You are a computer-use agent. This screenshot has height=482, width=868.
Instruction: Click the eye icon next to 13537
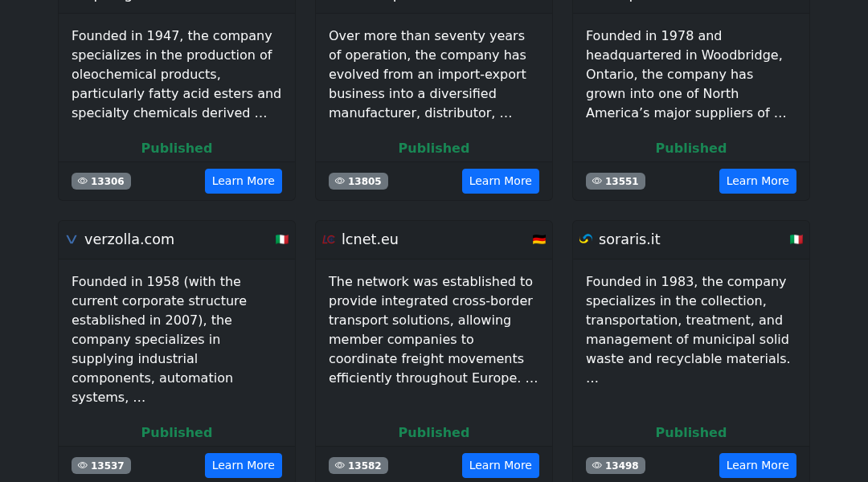pos(83,465)
